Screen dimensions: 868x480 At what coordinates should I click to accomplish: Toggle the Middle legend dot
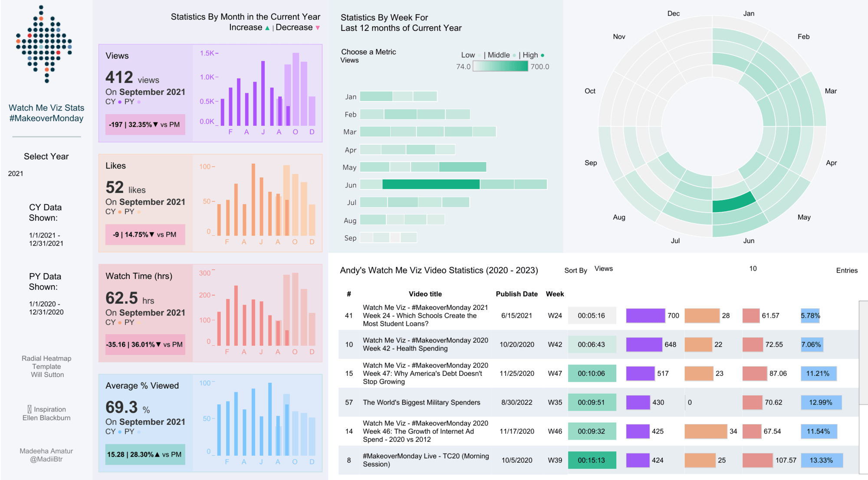(x=514, y=55)
